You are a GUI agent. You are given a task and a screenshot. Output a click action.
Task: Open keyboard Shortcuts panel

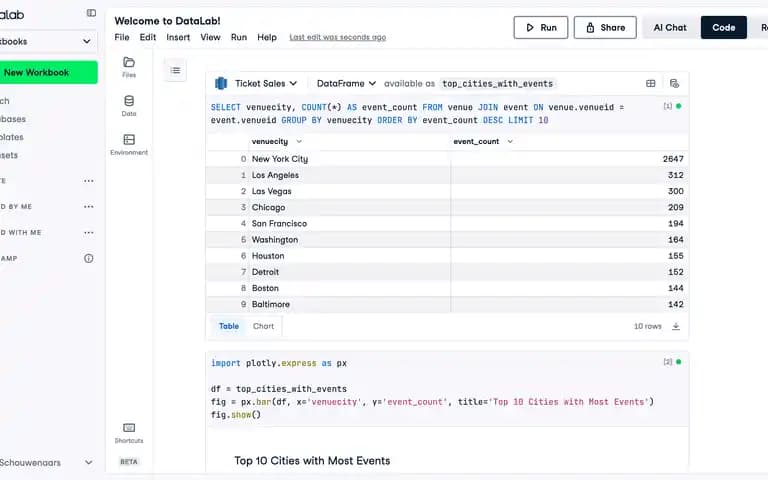[x=129, y=433]
